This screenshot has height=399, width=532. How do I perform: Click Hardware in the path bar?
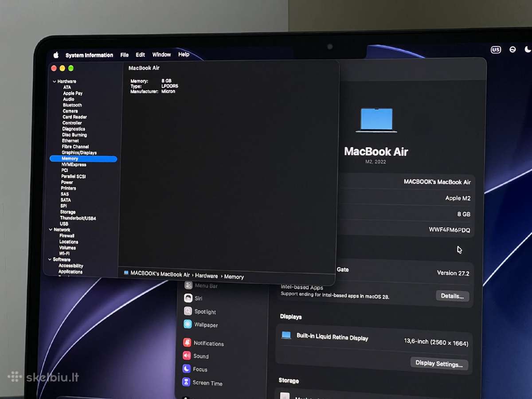coord(206,276)
